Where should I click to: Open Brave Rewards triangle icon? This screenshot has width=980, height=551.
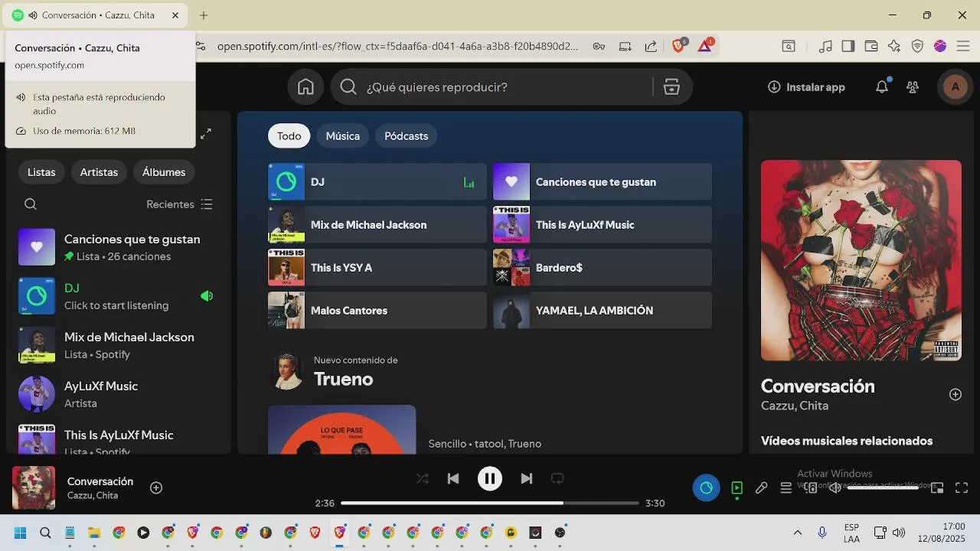[705, 46]
